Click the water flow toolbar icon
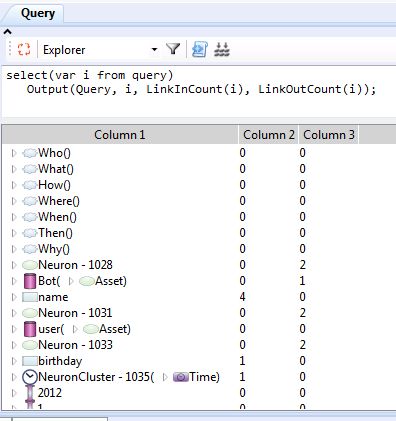The height and width of the screenshot is (421, 396). 222,49
